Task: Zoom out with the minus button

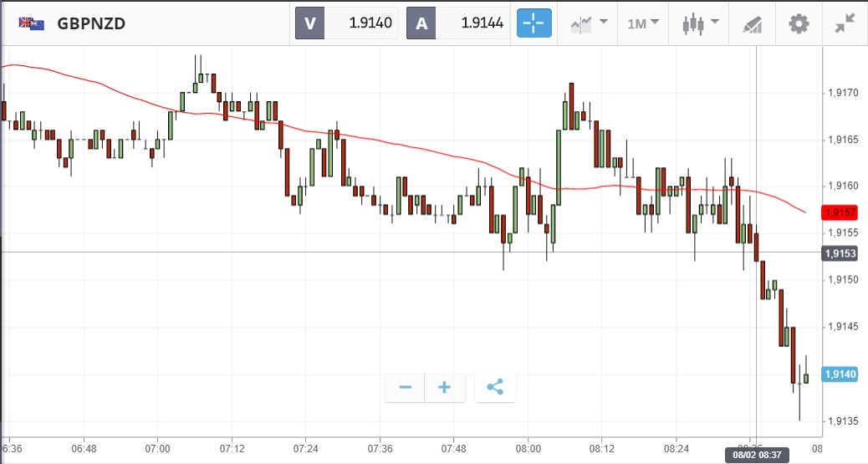Action: [x=405, y=387]
